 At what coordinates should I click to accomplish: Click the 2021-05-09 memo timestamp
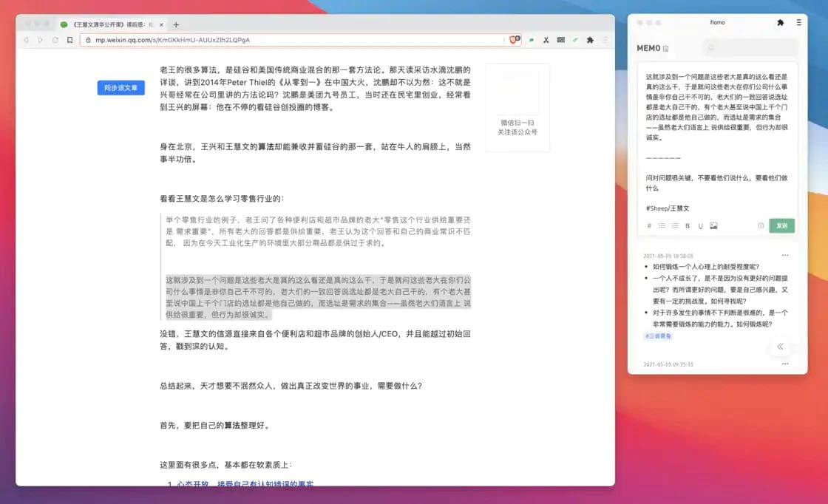click(x=668, y=256)
